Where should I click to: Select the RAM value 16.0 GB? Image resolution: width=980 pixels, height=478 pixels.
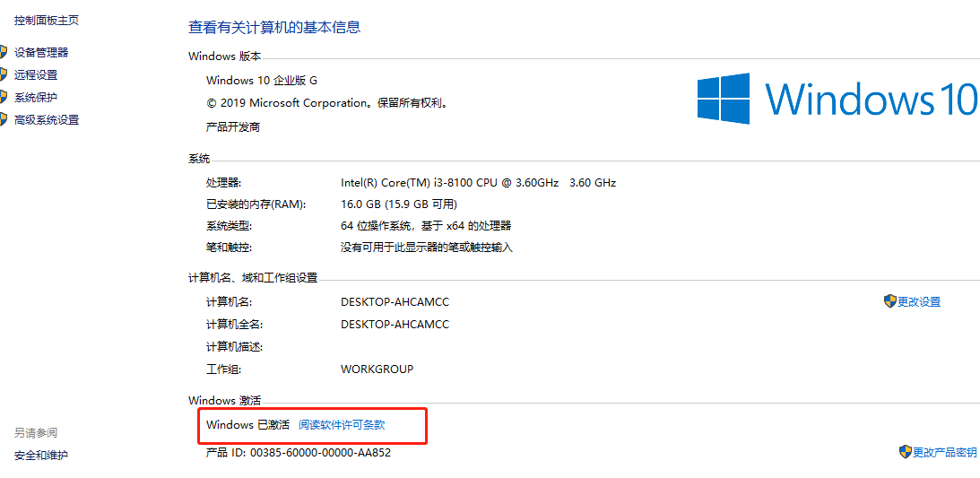pos(399,204)
